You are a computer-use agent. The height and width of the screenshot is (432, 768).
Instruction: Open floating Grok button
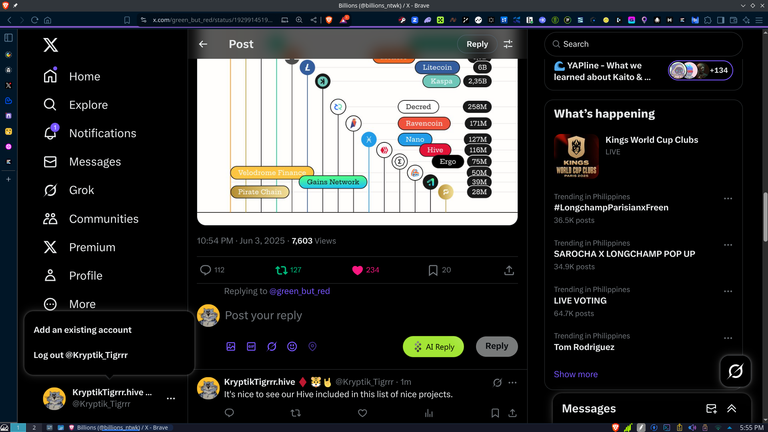735,371
